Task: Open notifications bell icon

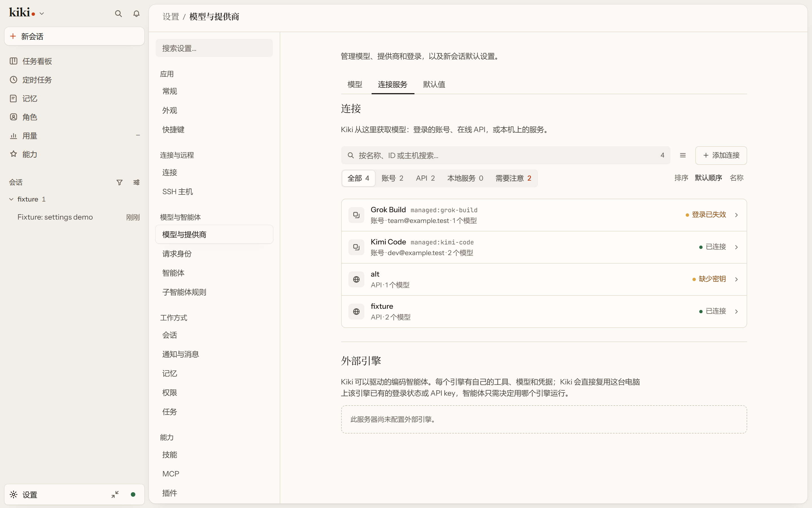Action: pyautogui.click(x=136, y=14)
